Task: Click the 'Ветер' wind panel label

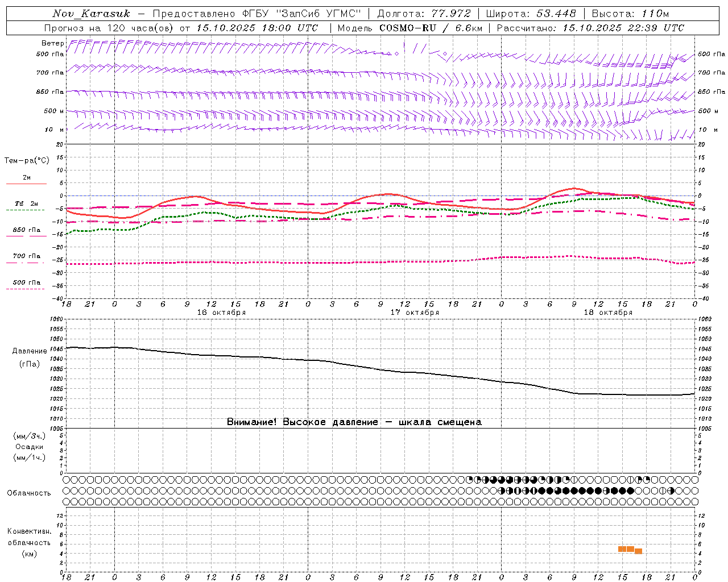Action: (53, 43)
